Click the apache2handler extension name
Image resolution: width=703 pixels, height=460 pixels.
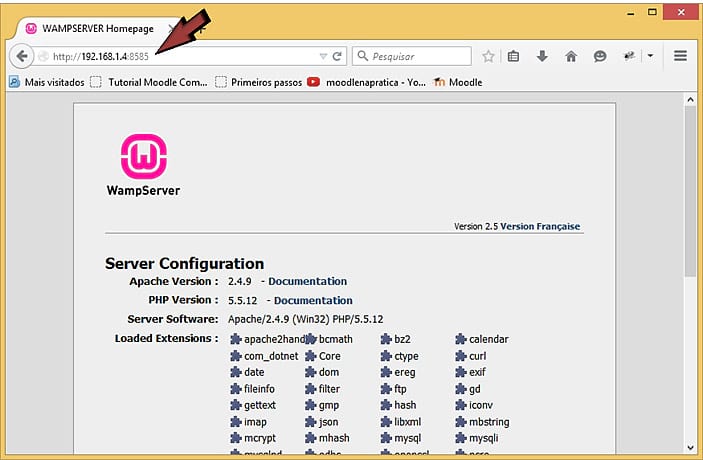[274, 339]
